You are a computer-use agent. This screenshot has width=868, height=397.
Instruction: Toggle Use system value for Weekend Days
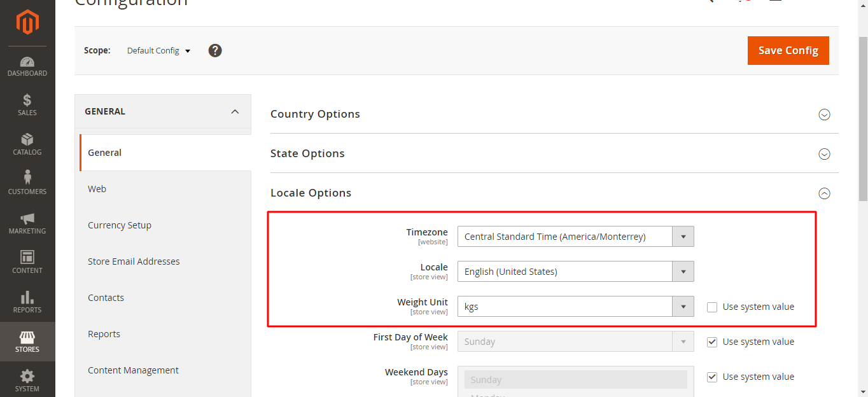click(711, 377)
